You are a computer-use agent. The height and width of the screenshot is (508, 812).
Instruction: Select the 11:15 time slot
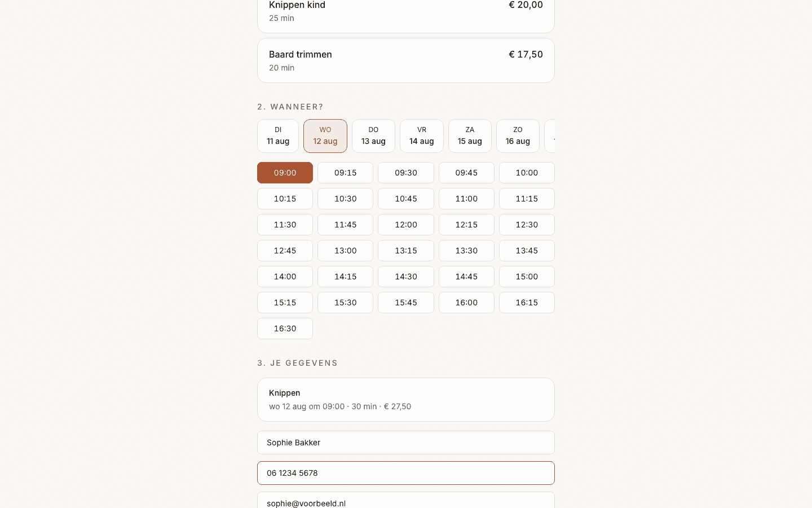coord(527,199)
